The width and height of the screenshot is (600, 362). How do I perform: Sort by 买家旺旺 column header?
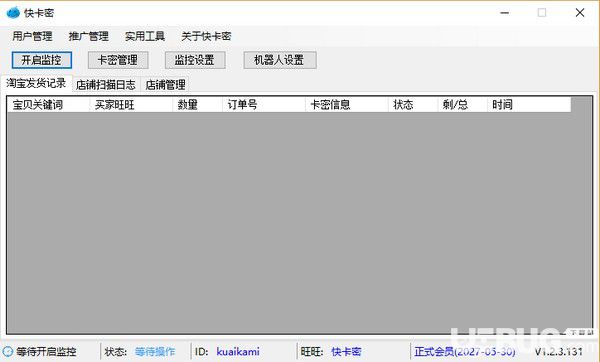pyautogui.click(x=131, y=104)
